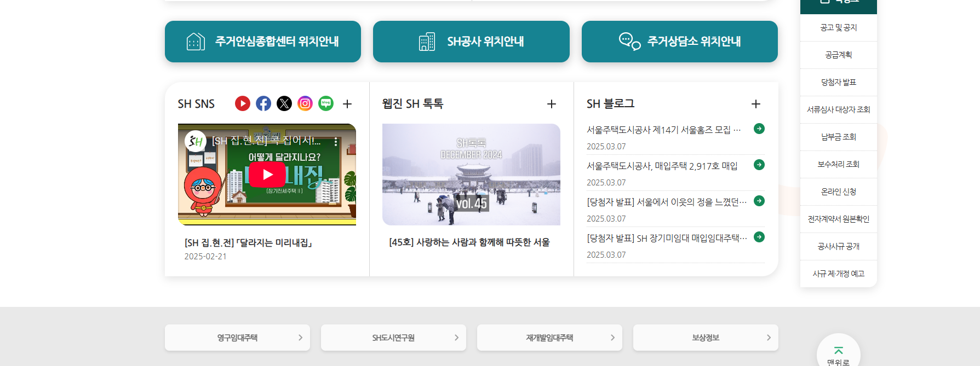Select 납부금 조회 in quick menu
The height and width of the screenshot is (366, 980).
coord(839,137)
